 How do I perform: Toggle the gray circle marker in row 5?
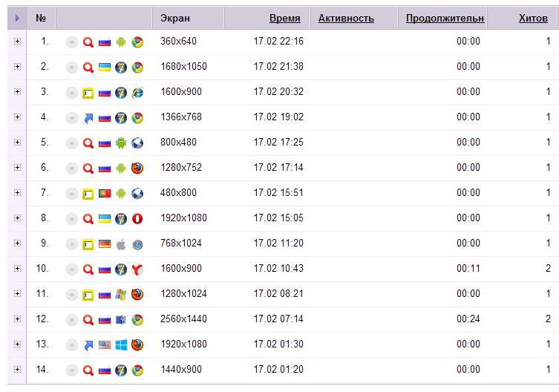(72, 143)
